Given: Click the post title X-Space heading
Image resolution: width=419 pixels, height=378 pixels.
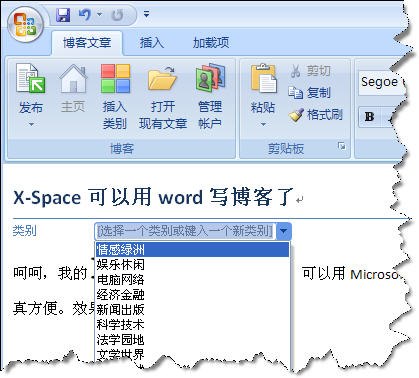Looking at the screenshot, I should pos(154,197).
